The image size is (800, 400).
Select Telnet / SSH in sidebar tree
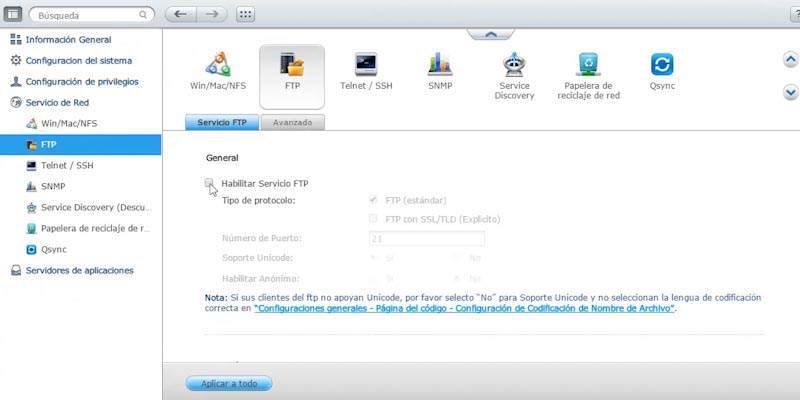coord(67,166)
